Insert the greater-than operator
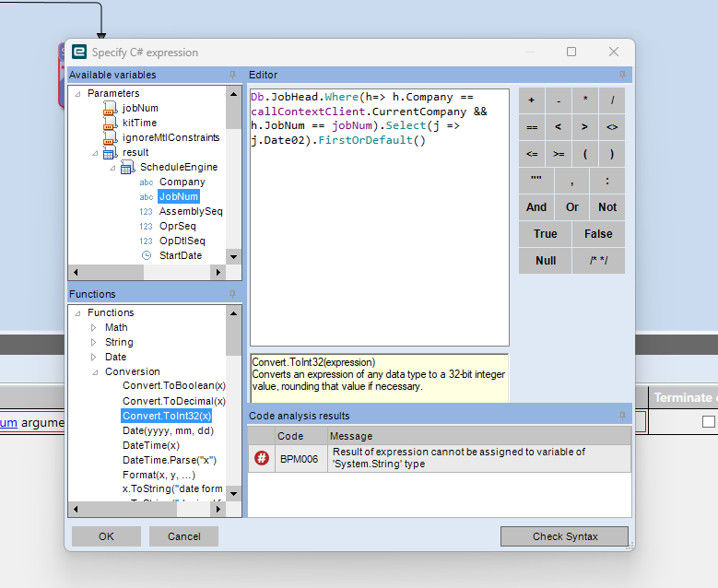This screenshot has width=718, height=588. 585,127
